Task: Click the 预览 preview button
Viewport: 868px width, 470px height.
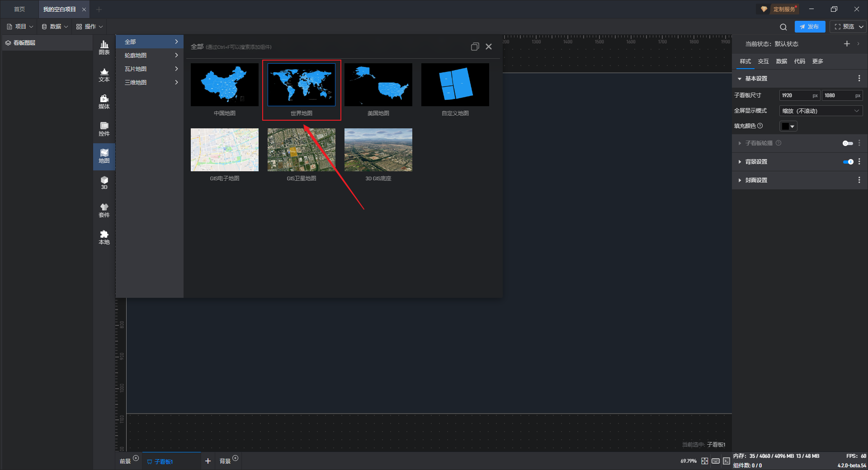Action: coord(844,27)
